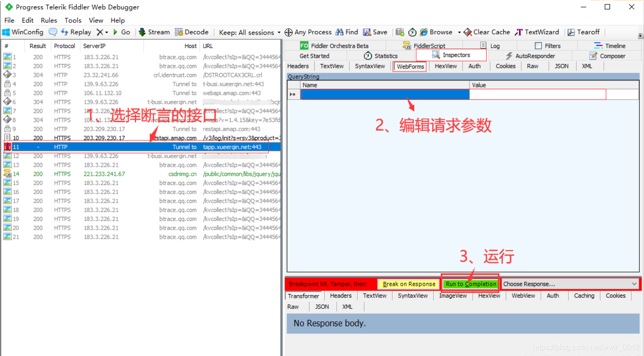Click the Run to Completion button
This screenshot has width=644, height=356.
pyautogui.click(x=471, y=284)
